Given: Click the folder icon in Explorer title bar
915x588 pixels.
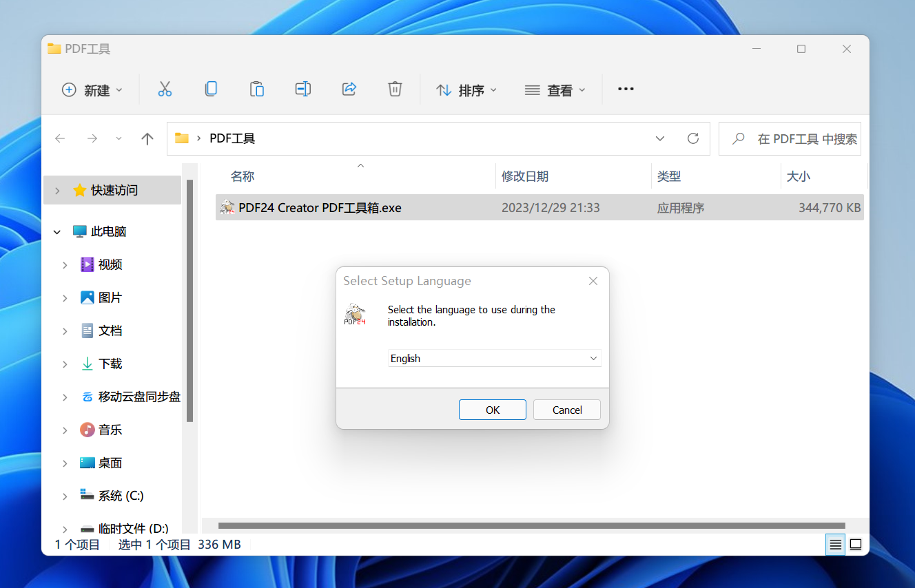Looking at the screenshot, I should pos(54,49).
